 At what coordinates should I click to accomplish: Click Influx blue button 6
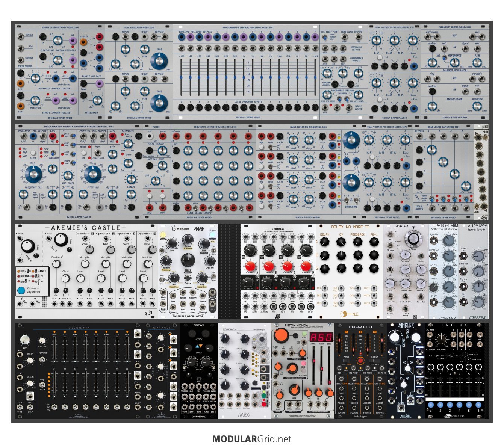coord(478,405)
